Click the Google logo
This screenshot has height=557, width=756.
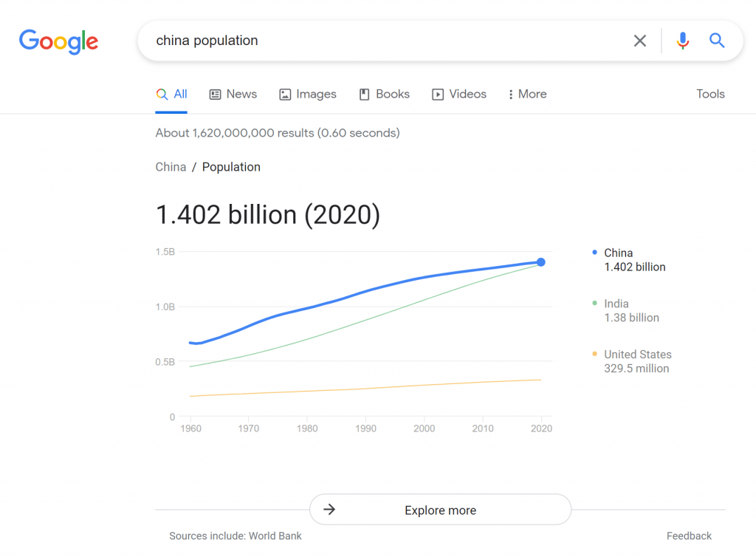58,41
